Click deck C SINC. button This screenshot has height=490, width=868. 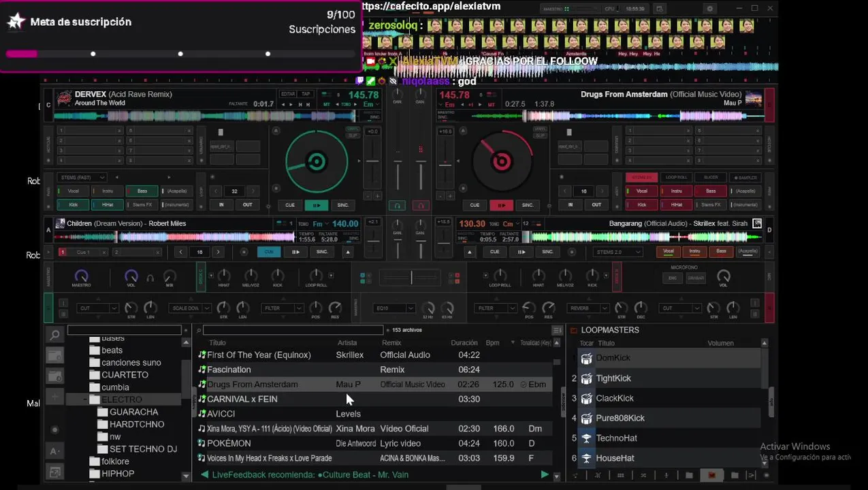pyautogui.click(x=343, y=205)
